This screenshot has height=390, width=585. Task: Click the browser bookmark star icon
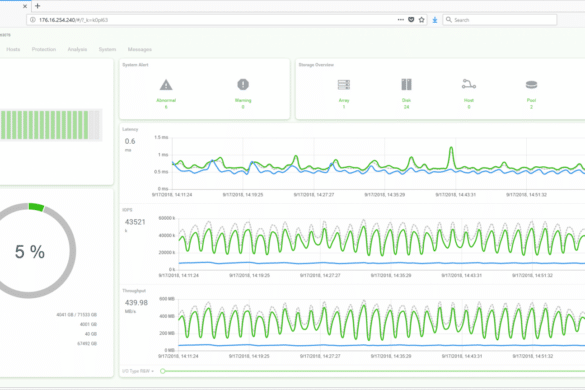422,20
